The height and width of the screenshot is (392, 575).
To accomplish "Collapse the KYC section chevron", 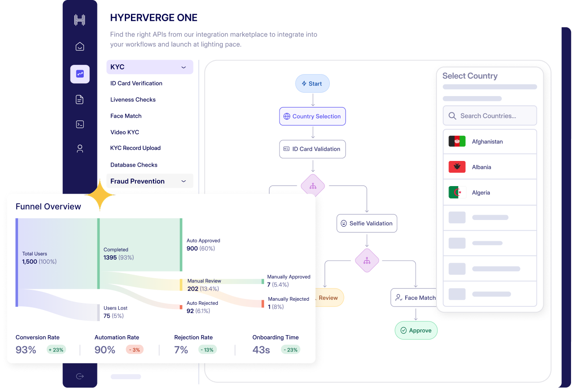I will point(183,67).
